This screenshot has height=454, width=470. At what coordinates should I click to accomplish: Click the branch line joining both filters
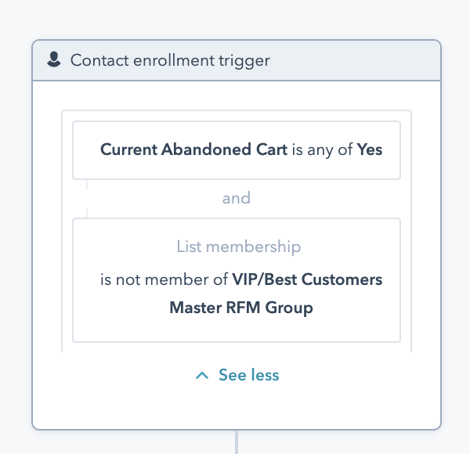[87, 199]
